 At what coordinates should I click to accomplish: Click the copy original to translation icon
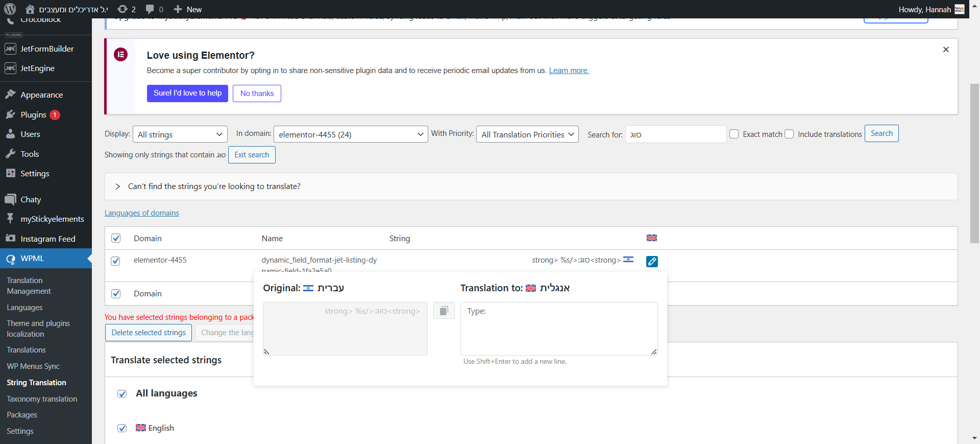(x=444, y=311)
